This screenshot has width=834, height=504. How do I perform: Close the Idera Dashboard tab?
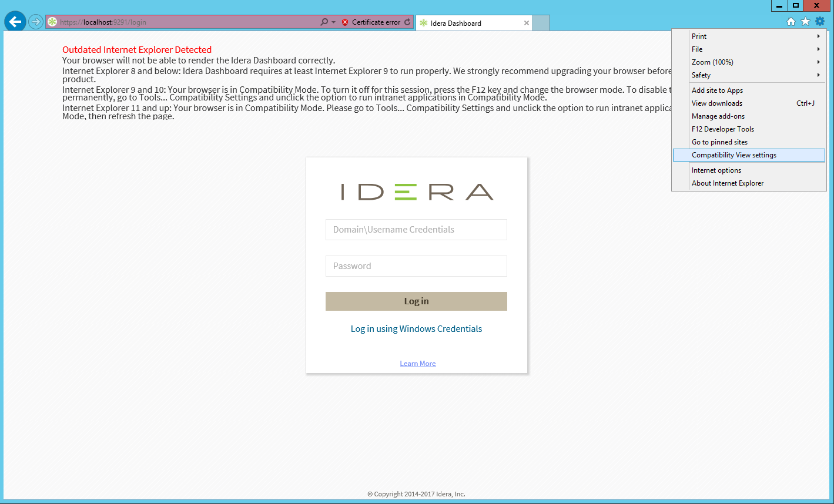click(527, 23)
